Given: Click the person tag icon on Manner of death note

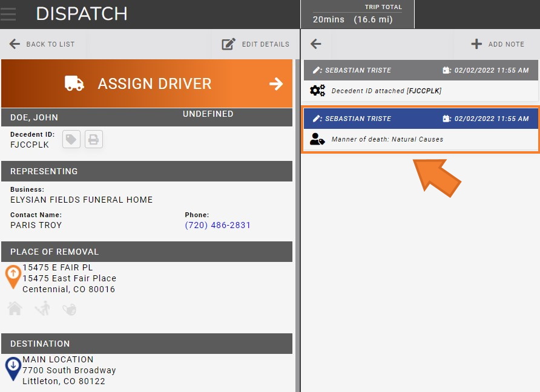Looking at the screenshot, I should pyautogui.click(x=317, y=139).
